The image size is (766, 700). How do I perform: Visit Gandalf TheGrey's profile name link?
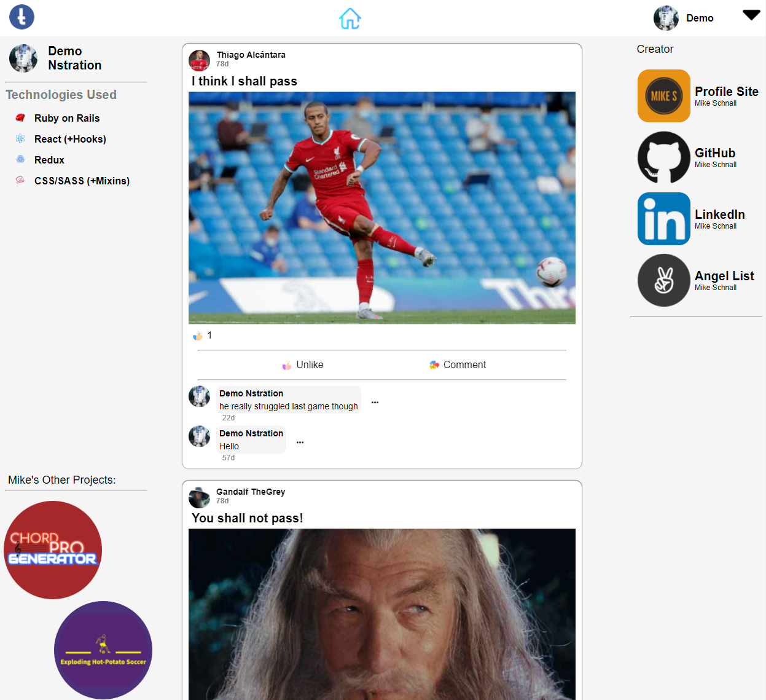pos(251,492)
